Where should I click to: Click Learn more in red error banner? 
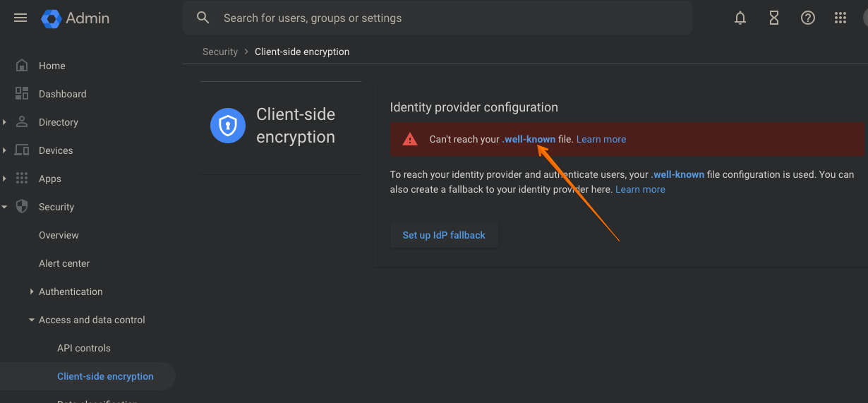click(601, 139)
